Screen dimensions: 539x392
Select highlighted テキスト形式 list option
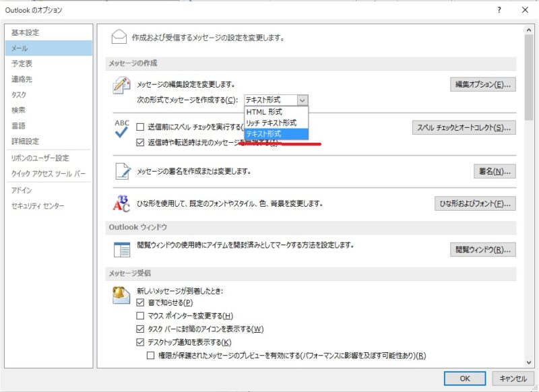tap(276, 133)
